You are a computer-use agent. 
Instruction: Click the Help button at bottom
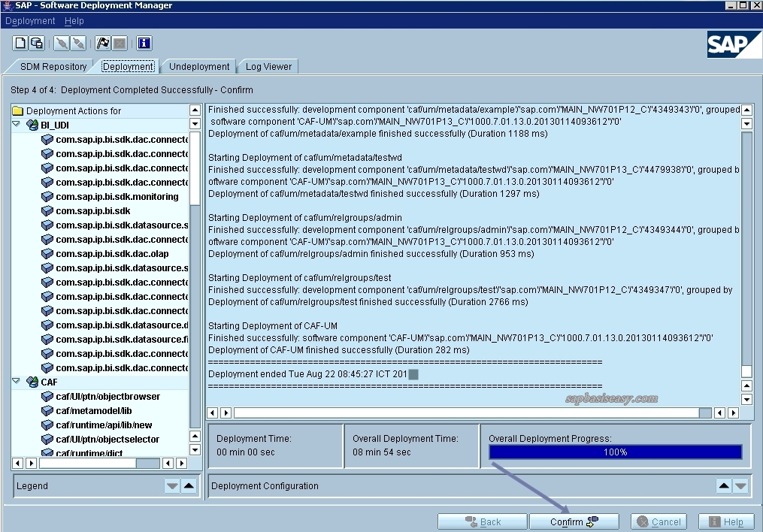click(726, 521)
